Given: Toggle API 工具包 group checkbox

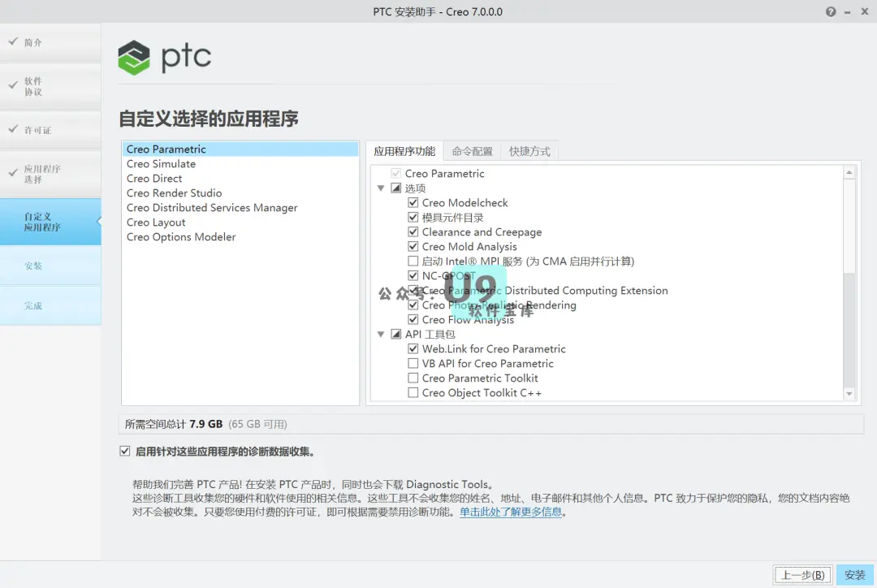Looking at the screenshot, I should (x=396, y=334).
